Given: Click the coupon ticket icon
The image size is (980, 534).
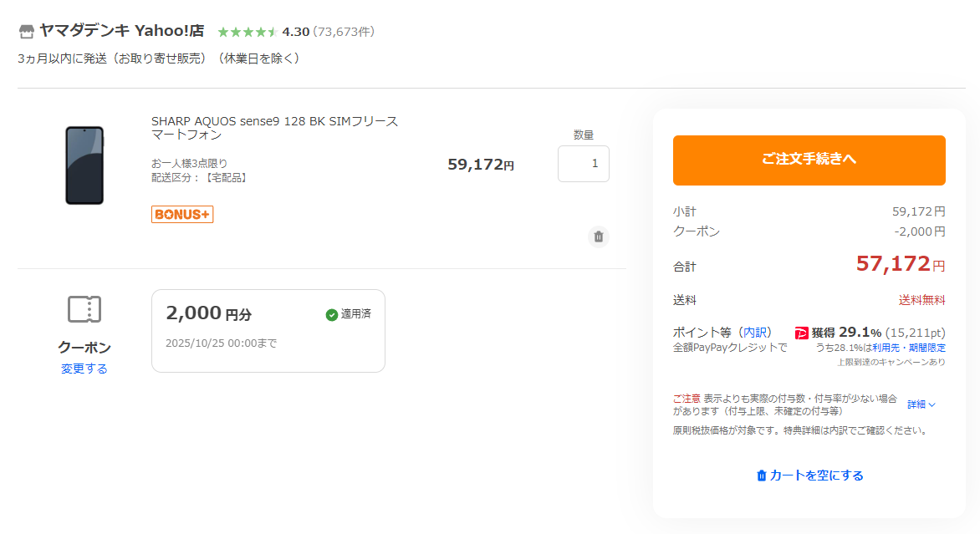Looking at the screenshot, I should (x=84, y=309).
